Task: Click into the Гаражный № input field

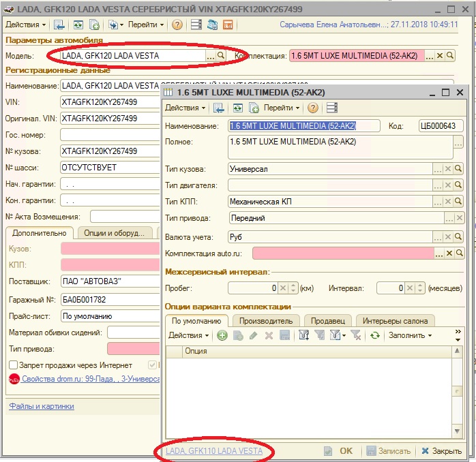Action: 109,299
